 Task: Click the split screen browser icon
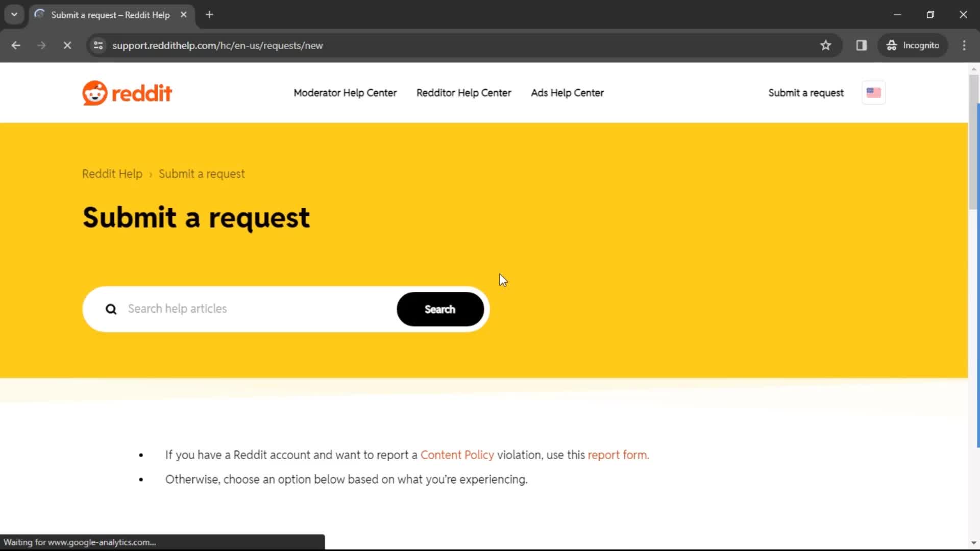click(x=861, y=45)
